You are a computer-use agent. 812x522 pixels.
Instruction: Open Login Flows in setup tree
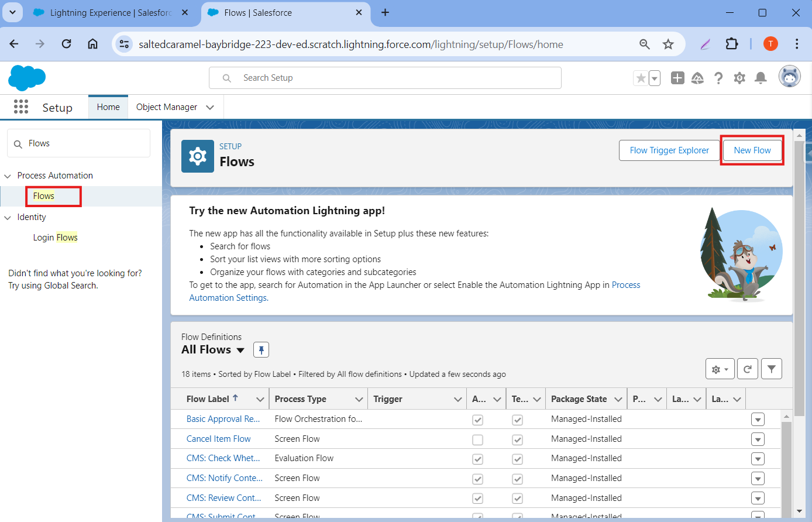56,238
